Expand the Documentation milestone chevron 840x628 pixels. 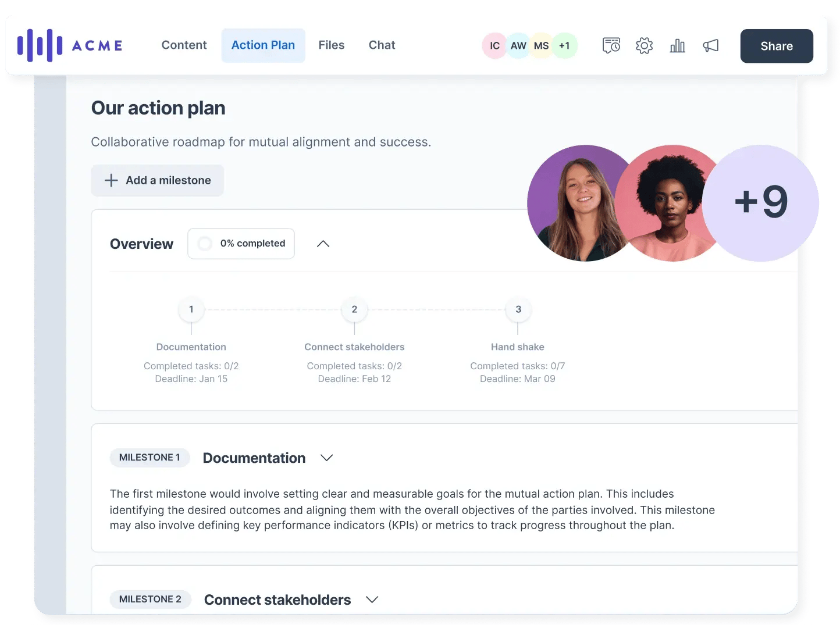327,458
